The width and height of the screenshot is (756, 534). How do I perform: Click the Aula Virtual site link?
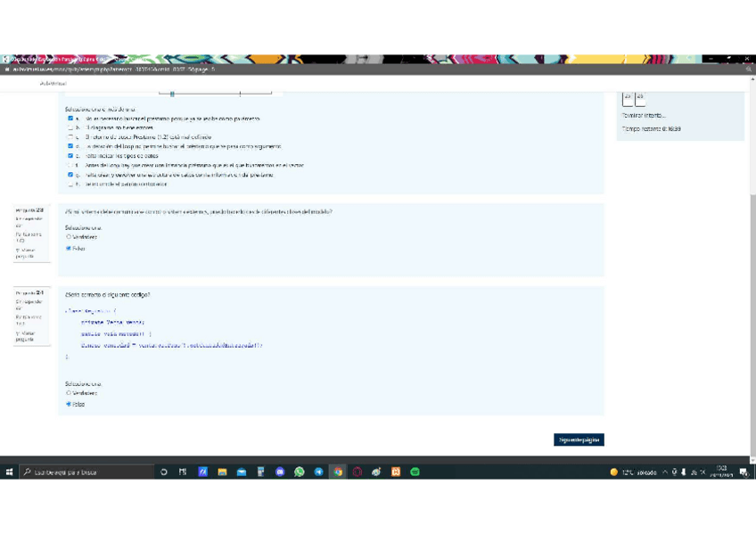tap(53, 84)
